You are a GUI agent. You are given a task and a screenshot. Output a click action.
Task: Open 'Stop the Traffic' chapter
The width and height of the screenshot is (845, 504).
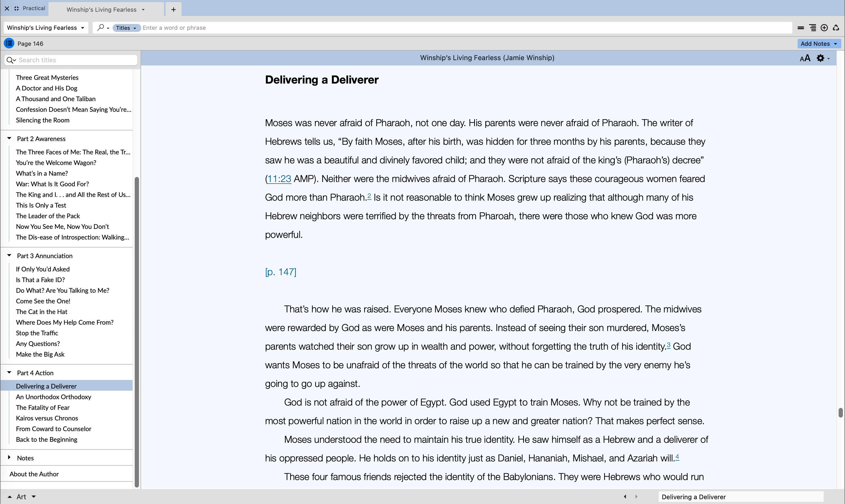(37, 333)
